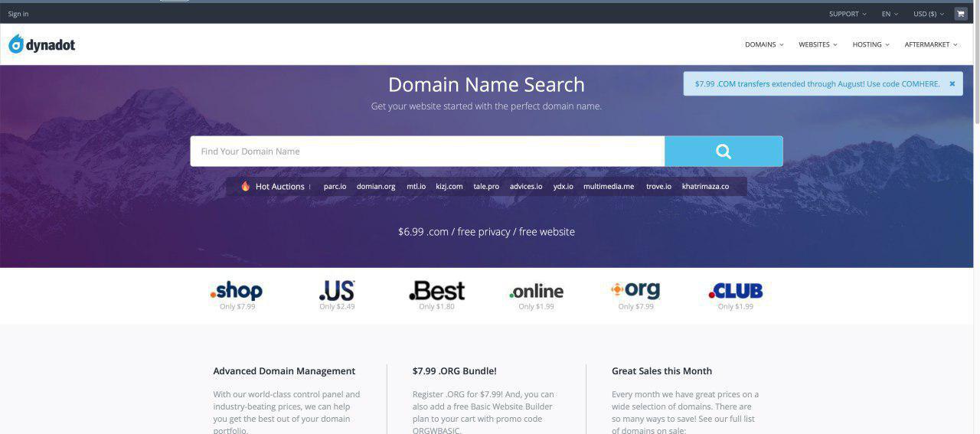Viewport: 980px width, 434px height.
Task: Open the trove.io auction
Action: tap(658, 186)
